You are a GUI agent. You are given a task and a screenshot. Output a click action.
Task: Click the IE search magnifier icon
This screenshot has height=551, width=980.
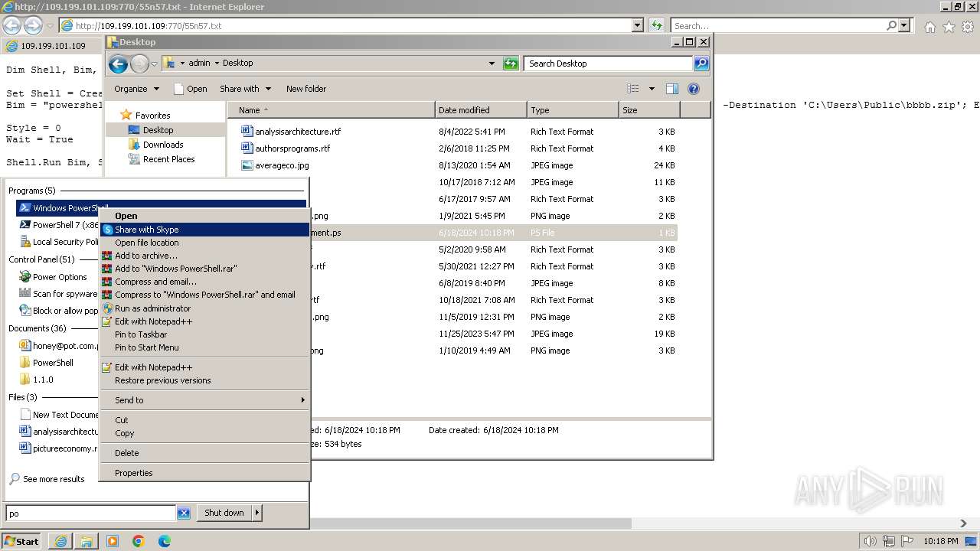click(891, 25)
